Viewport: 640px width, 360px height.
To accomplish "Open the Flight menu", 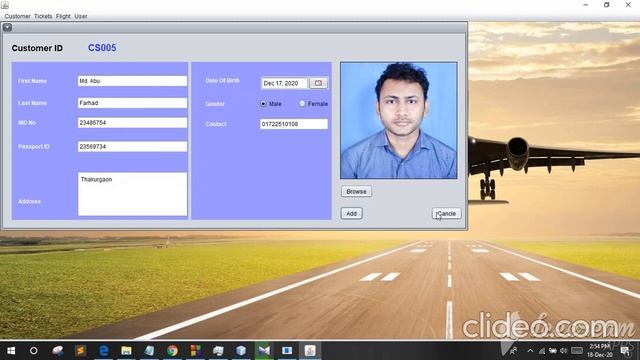I will pos(63,16).
